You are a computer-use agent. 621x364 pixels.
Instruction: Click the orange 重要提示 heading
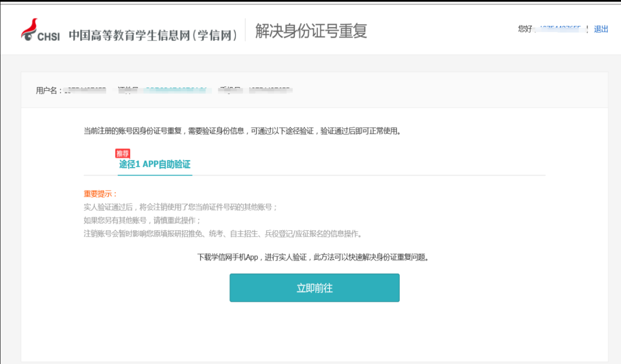pos(100,194)
